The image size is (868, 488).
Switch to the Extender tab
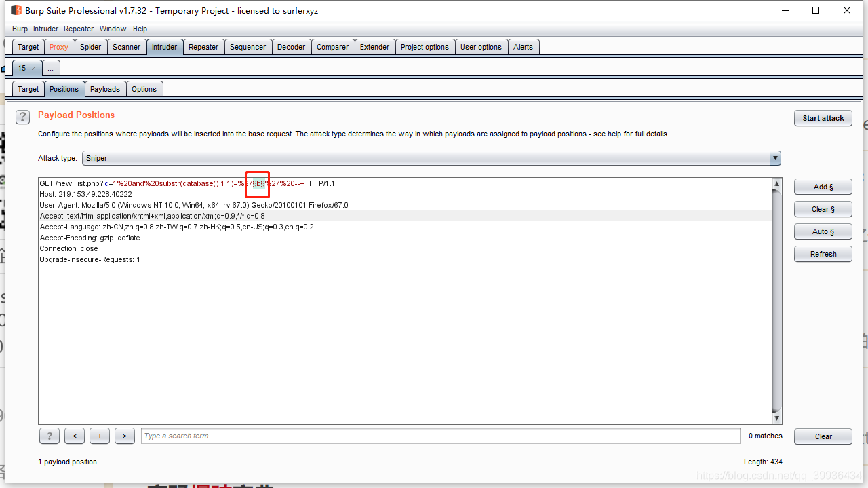click(x=375, y=47)
